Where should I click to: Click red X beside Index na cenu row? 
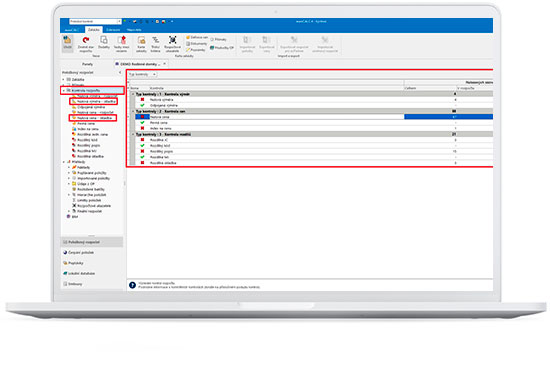(x=142, y=128)
